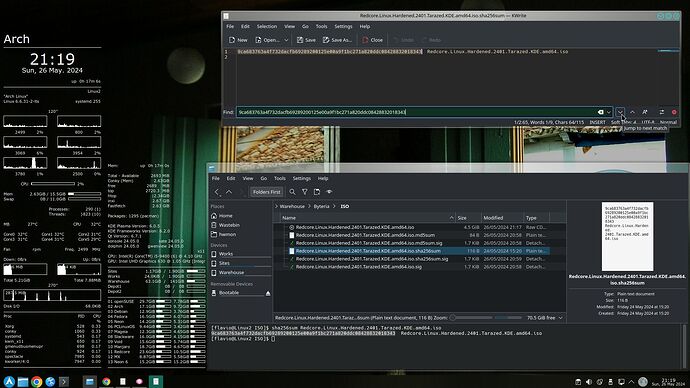This screenshot has width=690, height=388.
Task: Jump to previous match in the Find bar
Action: [x=632, y=112]
